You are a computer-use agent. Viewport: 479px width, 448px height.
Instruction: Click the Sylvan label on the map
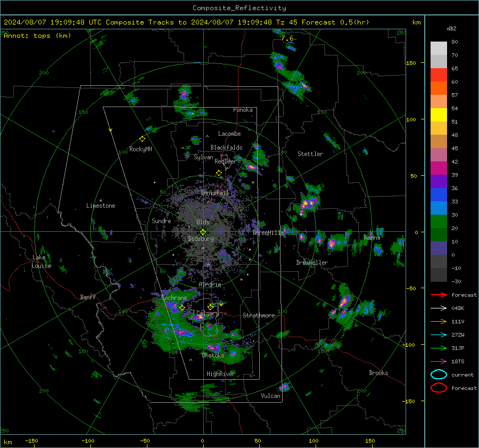203,157
